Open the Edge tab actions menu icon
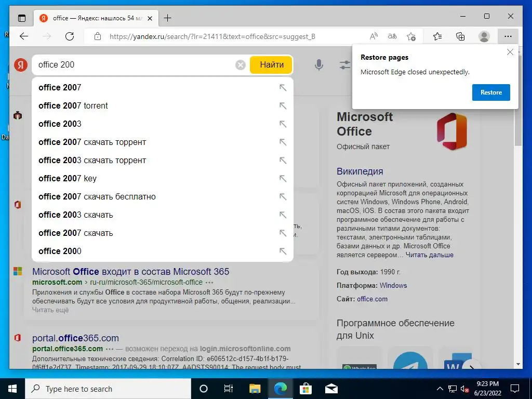532x399 pixels. click(22, 18)
